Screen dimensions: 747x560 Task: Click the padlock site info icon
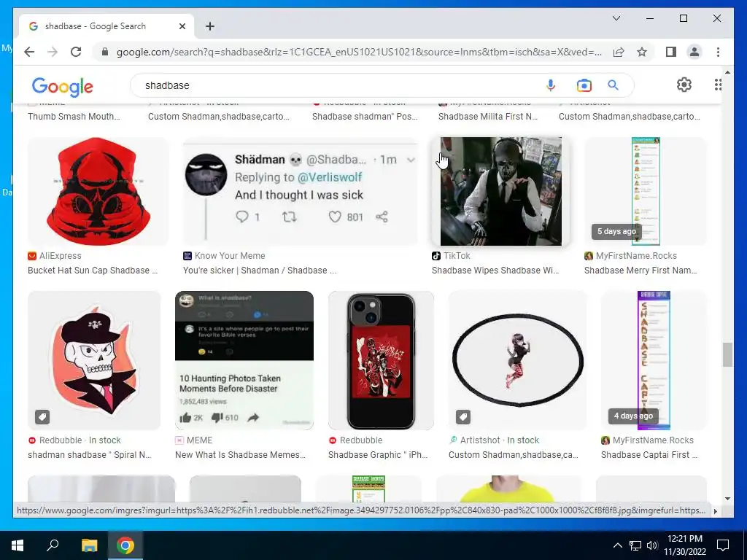click(x=105, y=52)
